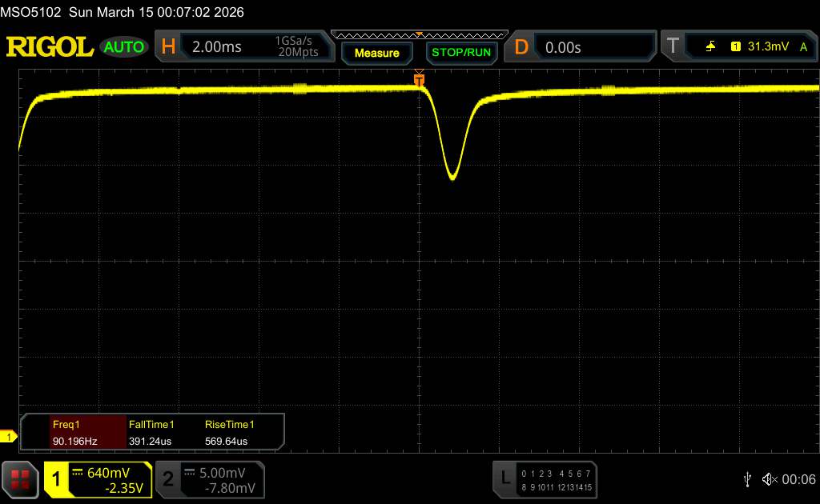The width and height of the screenshot is (820, 504).
Task: Toggle channel 1 with 640mV scale
Action: tap(98, 478)
